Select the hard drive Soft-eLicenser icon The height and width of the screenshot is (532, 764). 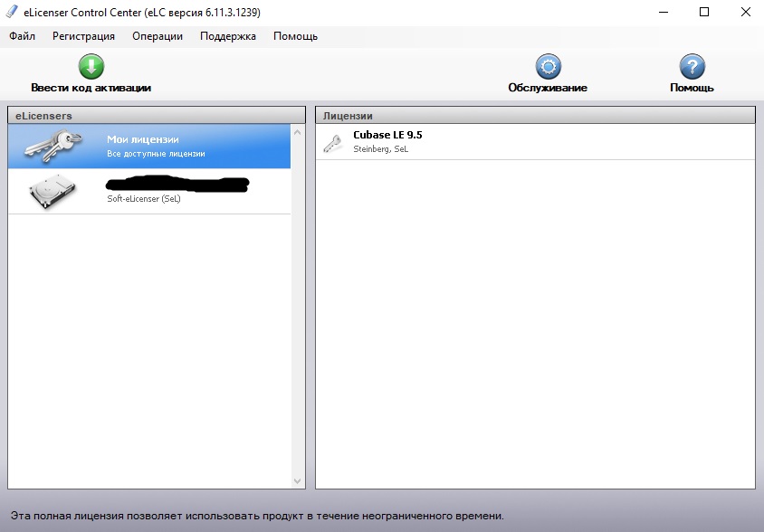53,191
